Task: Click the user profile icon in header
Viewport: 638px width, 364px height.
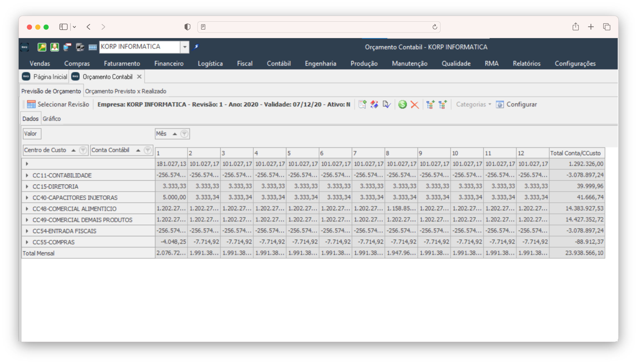Action: coord(55,47)
